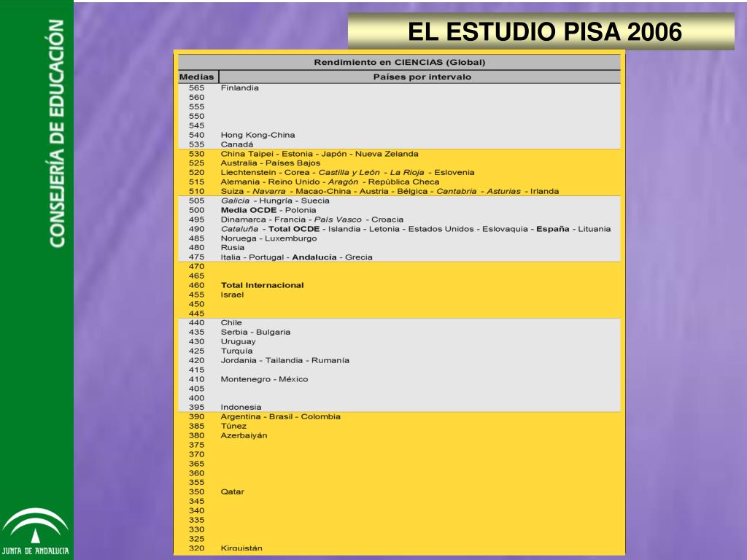Select the score value 415
Image resolution: width=747 pixels, height=560 pixels.
click(197, 370)
